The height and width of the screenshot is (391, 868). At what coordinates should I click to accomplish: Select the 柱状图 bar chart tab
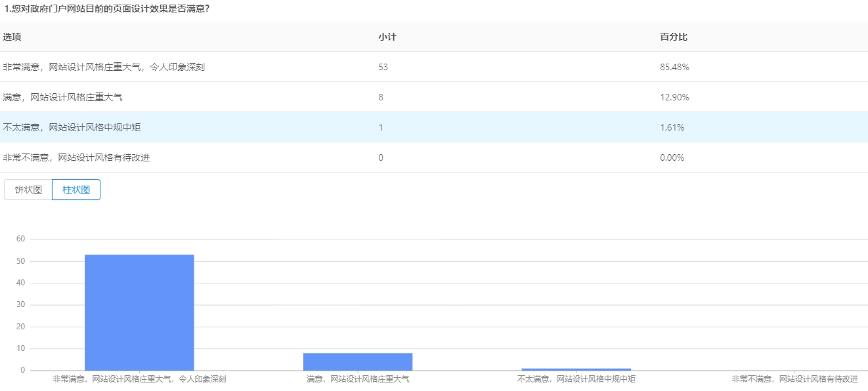[x=76, y=190]
